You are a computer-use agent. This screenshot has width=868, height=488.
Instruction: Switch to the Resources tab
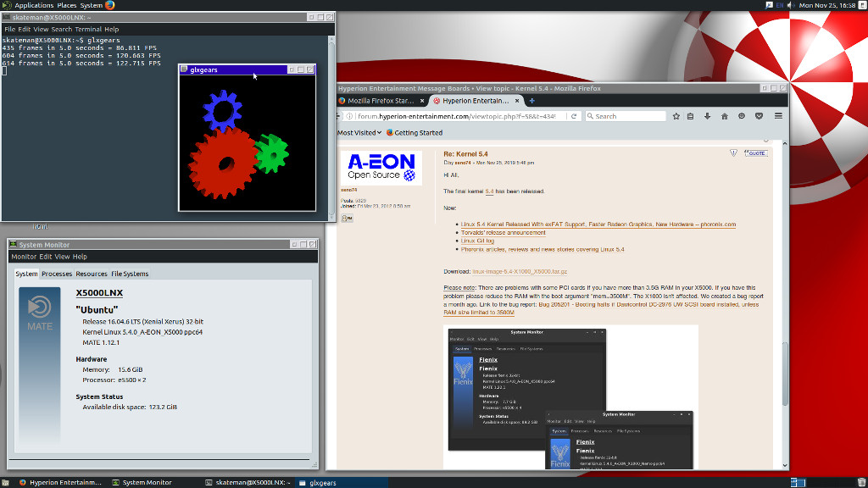coord(92,274)
